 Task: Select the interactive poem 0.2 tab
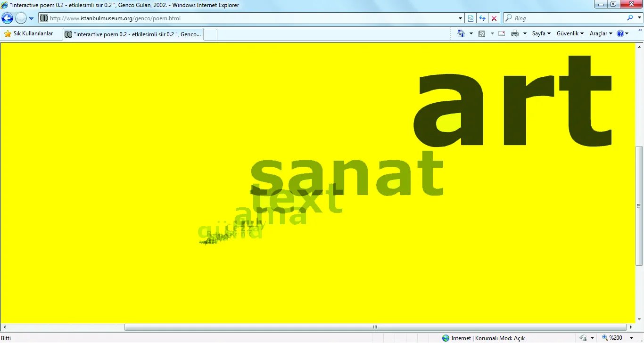coord(133,34)
